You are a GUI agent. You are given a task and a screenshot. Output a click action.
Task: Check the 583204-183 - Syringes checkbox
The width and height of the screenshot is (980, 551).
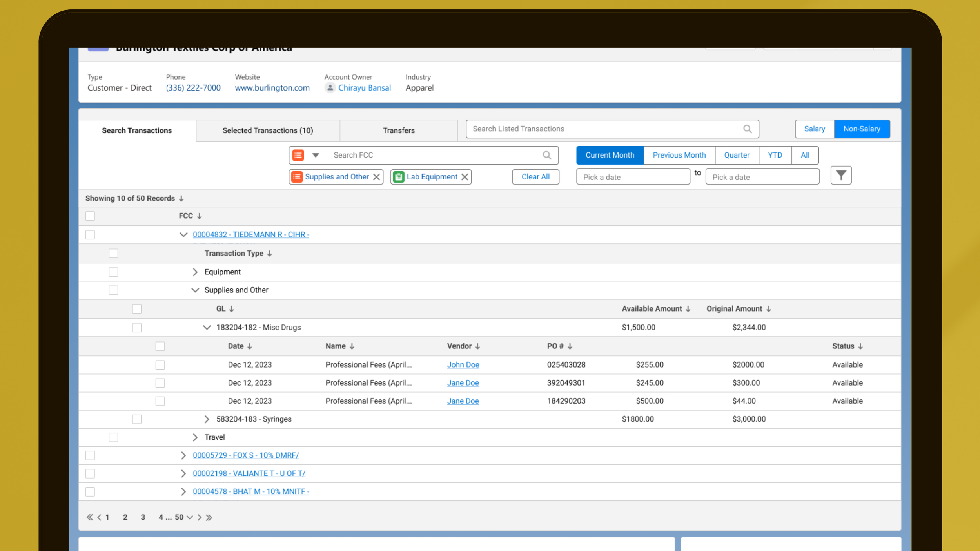[137, 419]
